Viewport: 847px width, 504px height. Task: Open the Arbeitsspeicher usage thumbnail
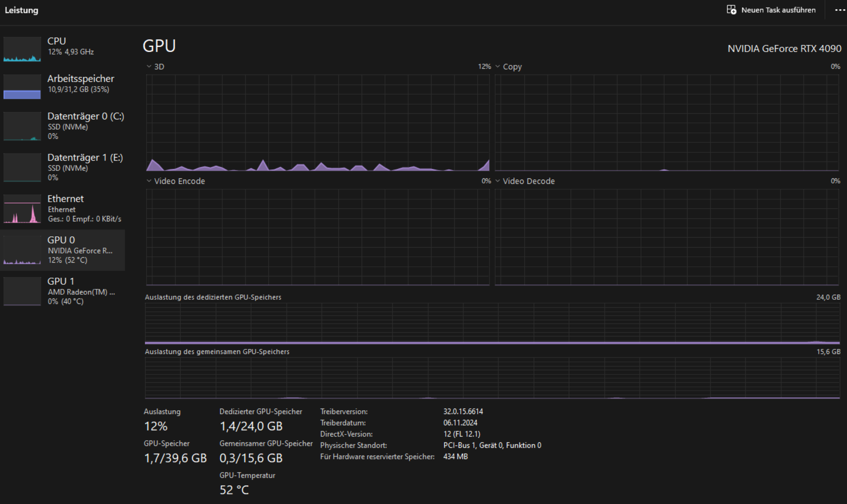coord(22,87)
